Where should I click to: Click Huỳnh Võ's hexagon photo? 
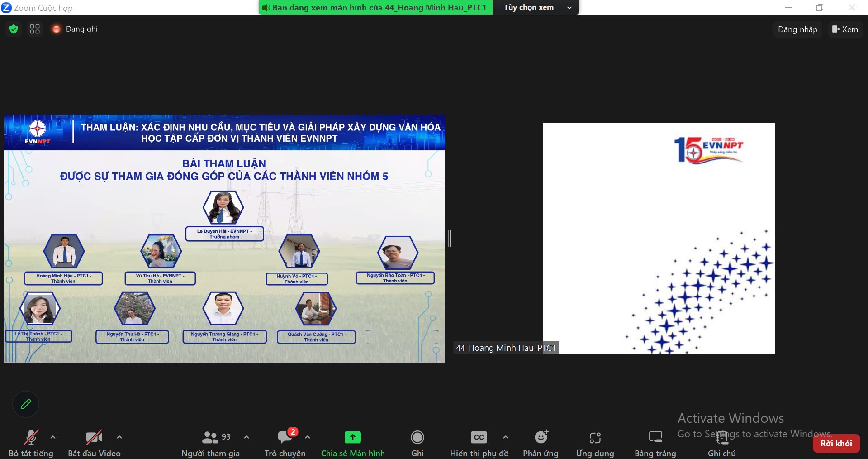click(299, 251)
